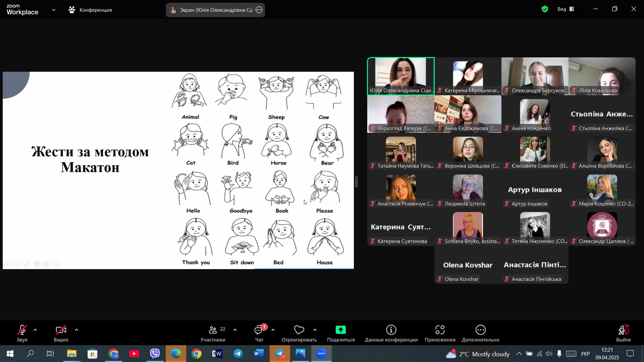Open the View layout menu

point(566,9)
